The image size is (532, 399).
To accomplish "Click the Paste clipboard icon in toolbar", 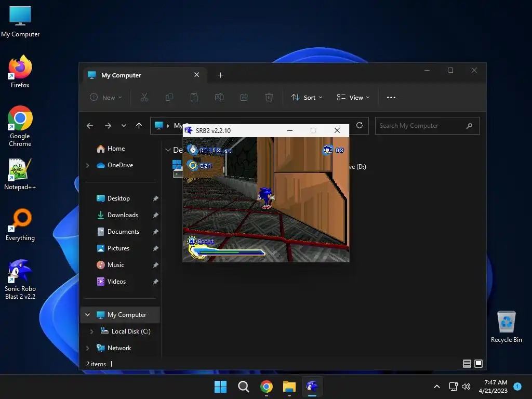I will point(194,97).
